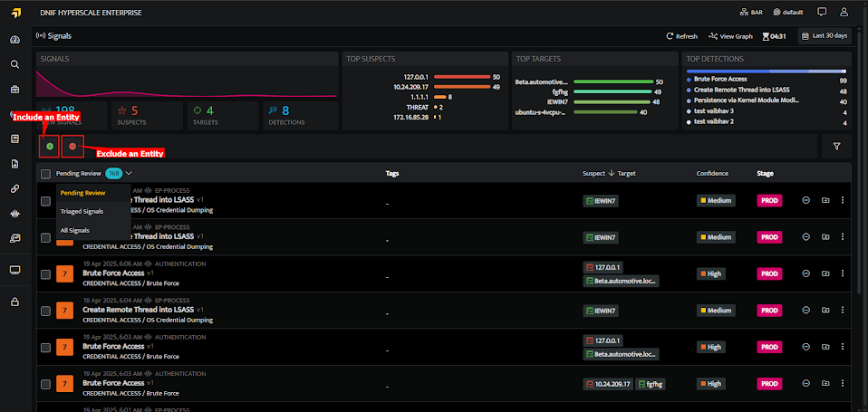Open the 8 Detections stat card
The height and width of the screenshot is (412, 868).
coord(300,116)
